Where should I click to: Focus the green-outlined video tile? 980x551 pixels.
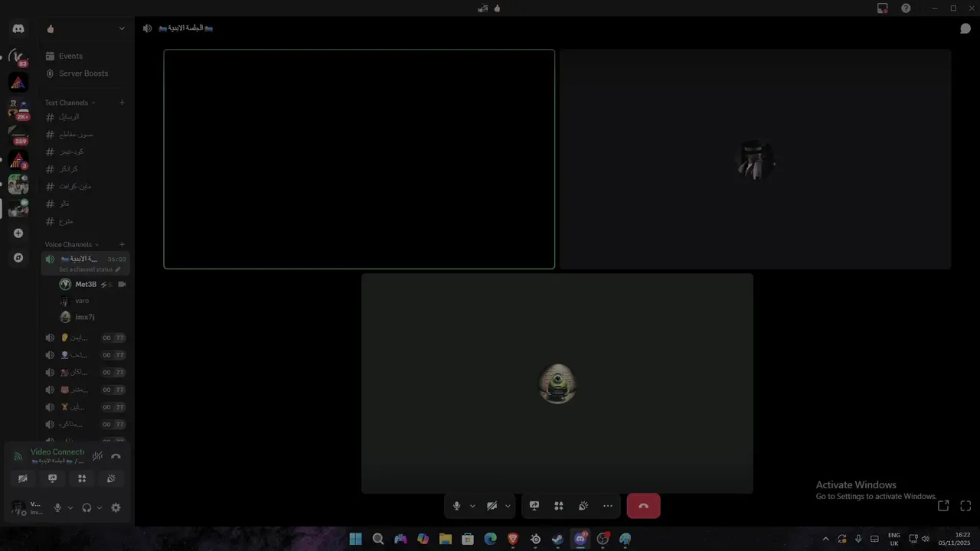(x=359, y=159)
